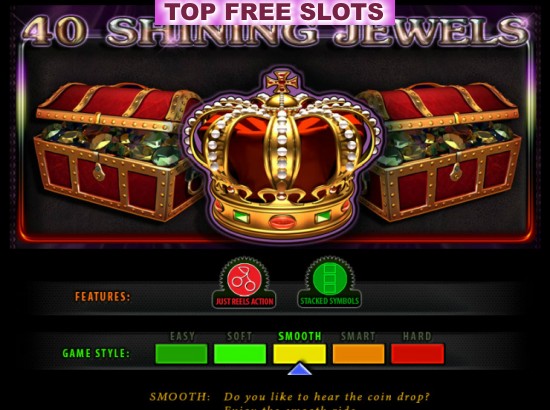Select the bright green Soft swatch
Image resolution: width=550 pixels, height=410 pixels.
(x=240, y=354)
